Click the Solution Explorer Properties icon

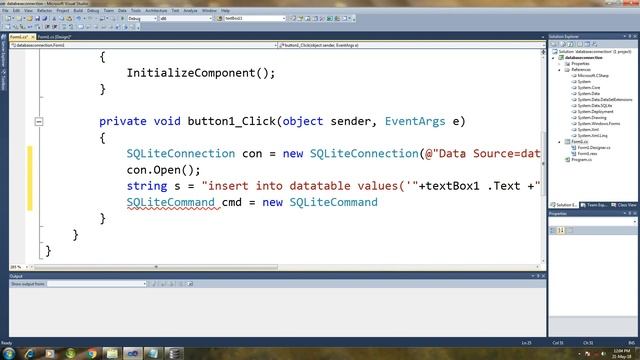coord(554,44)
